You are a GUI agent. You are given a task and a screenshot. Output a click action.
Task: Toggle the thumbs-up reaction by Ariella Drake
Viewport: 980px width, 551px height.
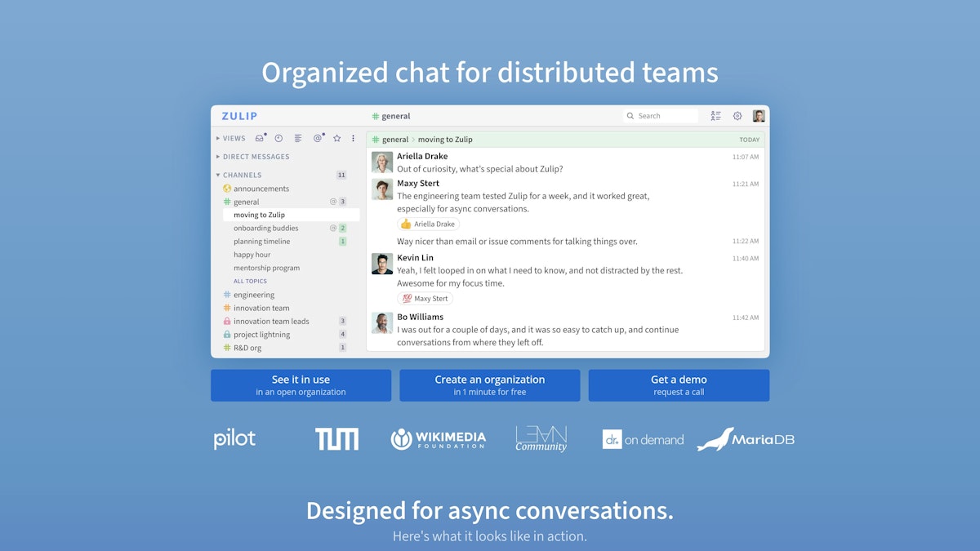pyautogui.click(x=429, y=224)
